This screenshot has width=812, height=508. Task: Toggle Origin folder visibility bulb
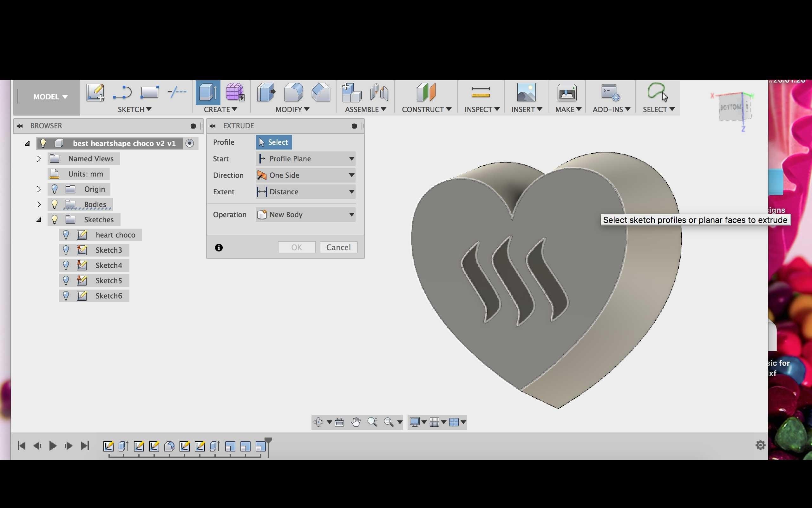(x=54, y=189)
